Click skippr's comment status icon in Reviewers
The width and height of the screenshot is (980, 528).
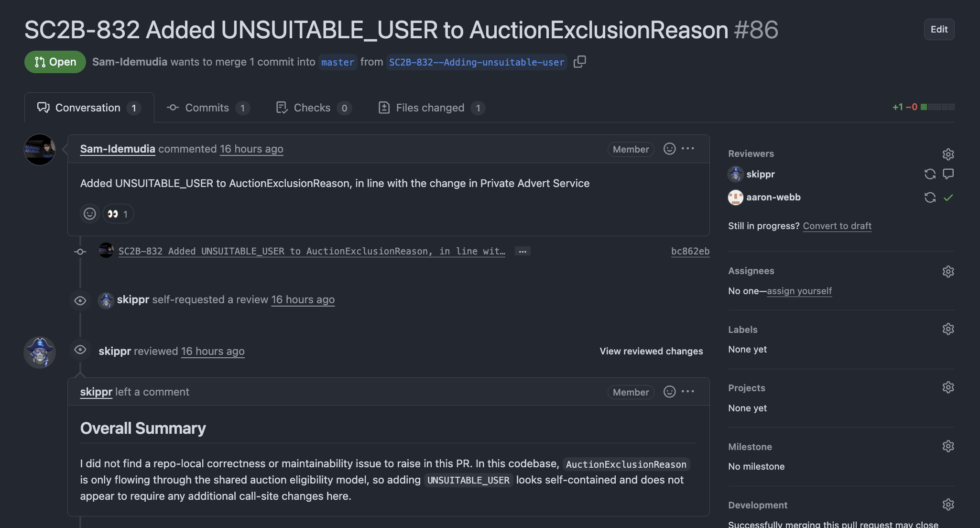[x=948, y=174]
